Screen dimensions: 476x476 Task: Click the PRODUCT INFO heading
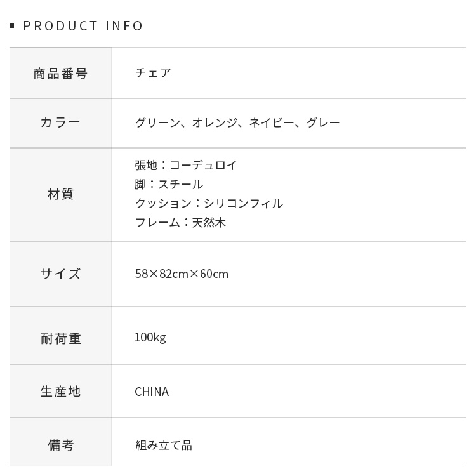pos(83,26)
